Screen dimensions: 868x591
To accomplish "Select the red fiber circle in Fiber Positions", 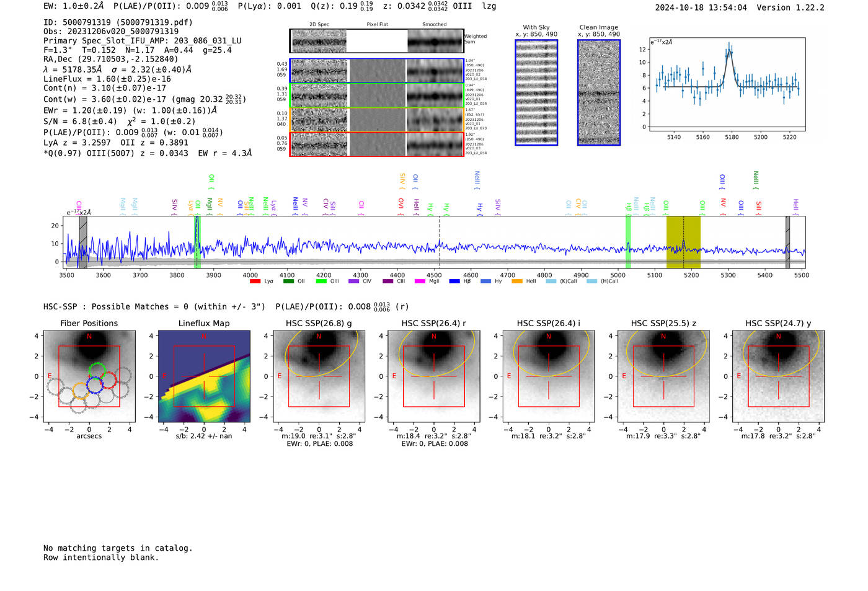I will tap(108, 380).
